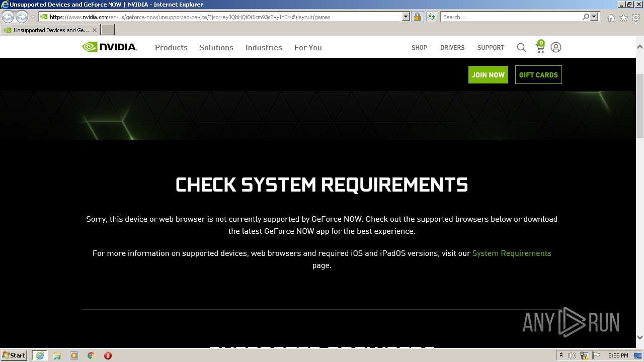Click the GIFT CARDS button

click(x=538, y=75)
